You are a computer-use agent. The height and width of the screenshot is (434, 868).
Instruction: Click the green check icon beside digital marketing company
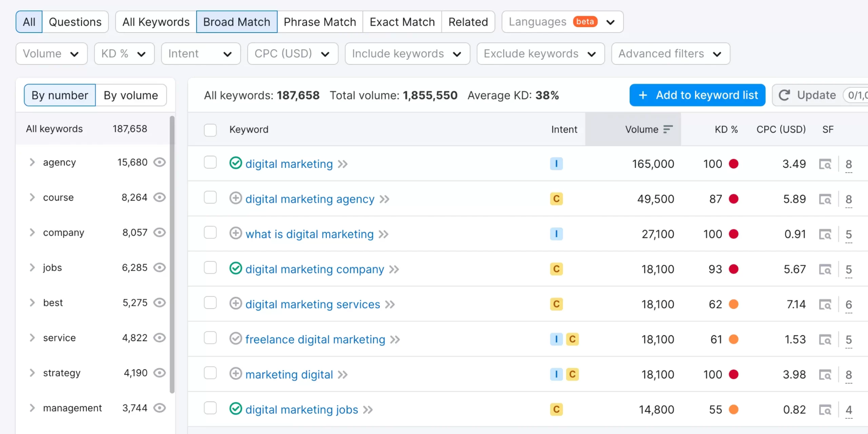pyautogui.click(x=236, y=269)
